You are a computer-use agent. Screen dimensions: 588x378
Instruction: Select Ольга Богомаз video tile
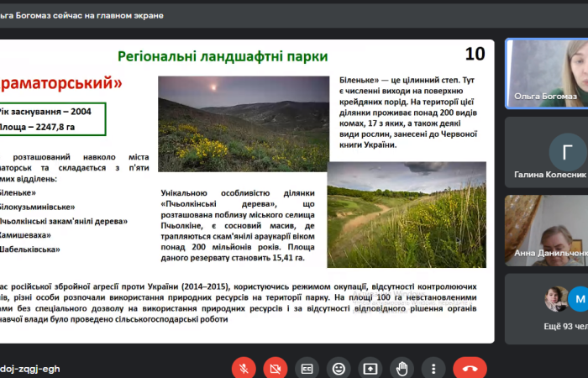(546, 73)
